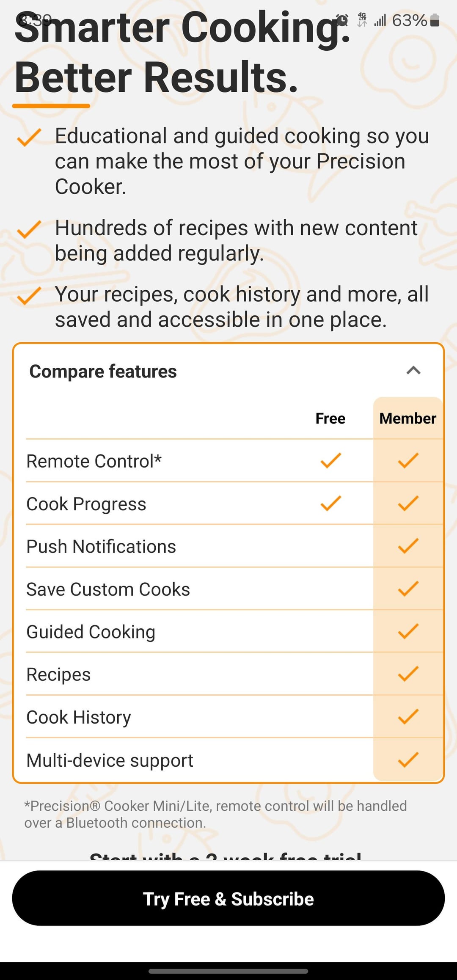The image size is (457, 980).
Task: Tap the Multi-device support row label
Action: click(110, 760)
